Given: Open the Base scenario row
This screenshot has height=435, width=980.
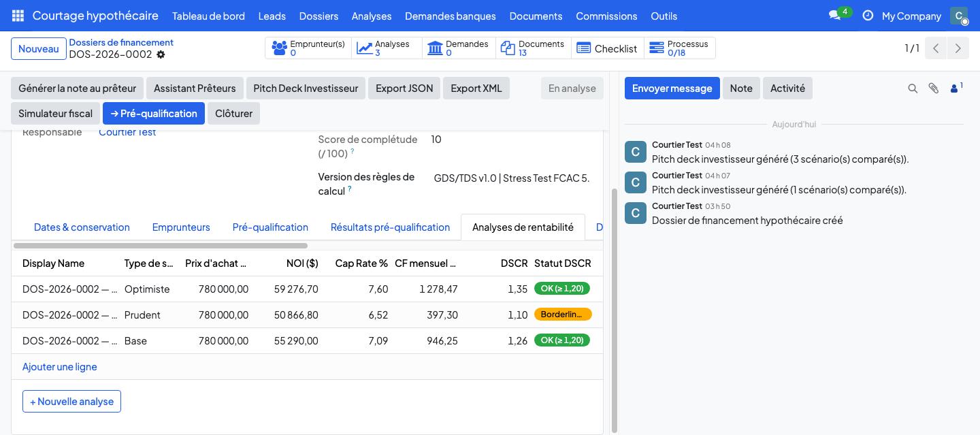Looking at the screenshot, I should click(307, 341).
